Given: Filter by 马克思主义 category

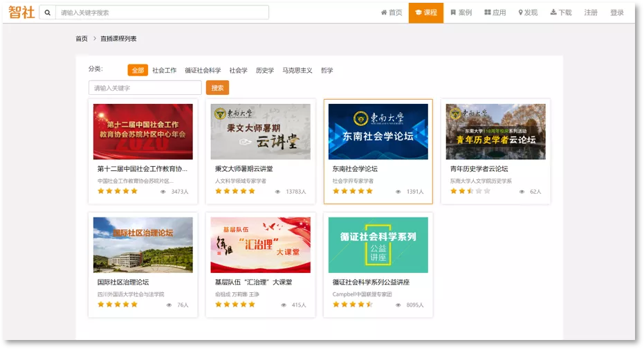Looking at the screenshot, I should [x=297, y=71].
